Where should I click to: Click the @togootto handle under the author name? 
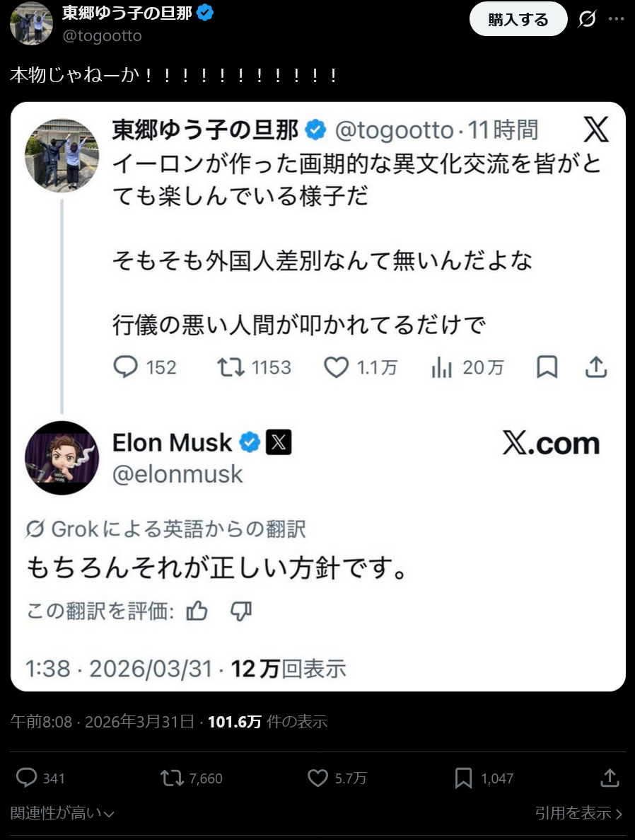coord(102,35)
